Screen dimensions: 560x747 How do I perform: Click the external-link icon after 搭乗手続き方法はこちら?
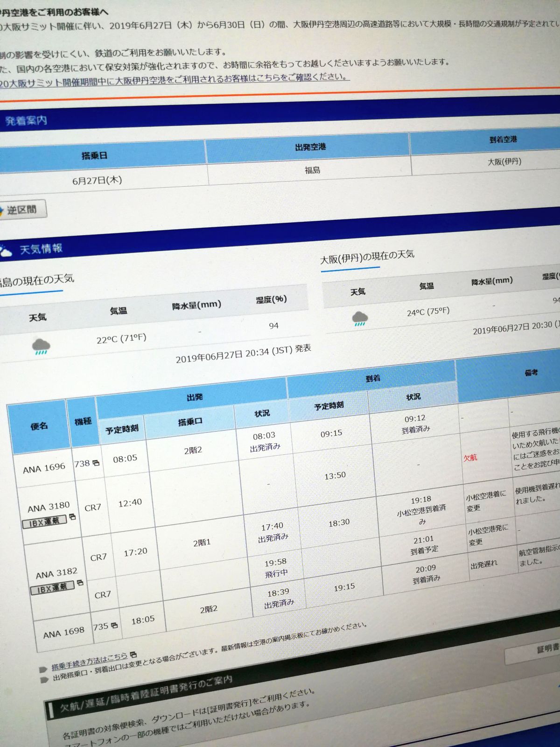133,655
